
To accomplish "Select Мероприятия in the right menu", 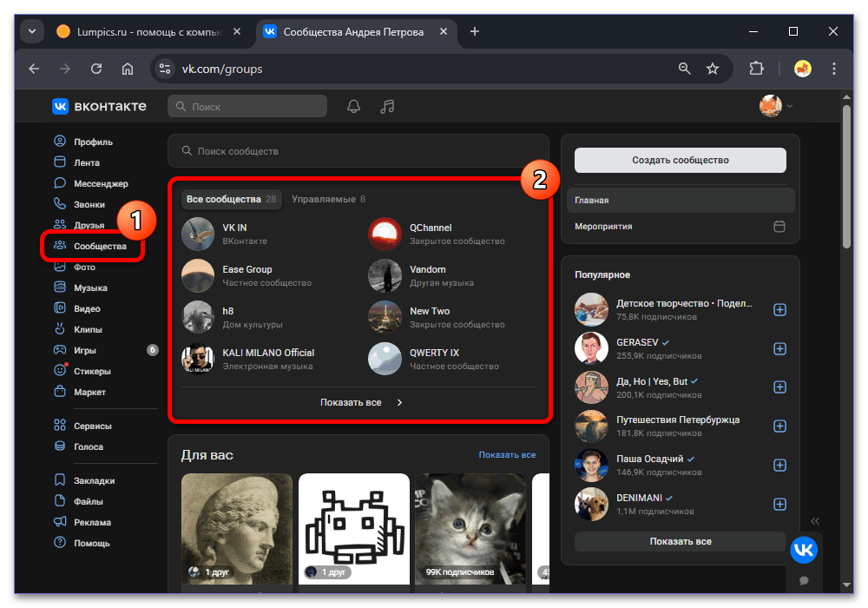I will 681,227.
